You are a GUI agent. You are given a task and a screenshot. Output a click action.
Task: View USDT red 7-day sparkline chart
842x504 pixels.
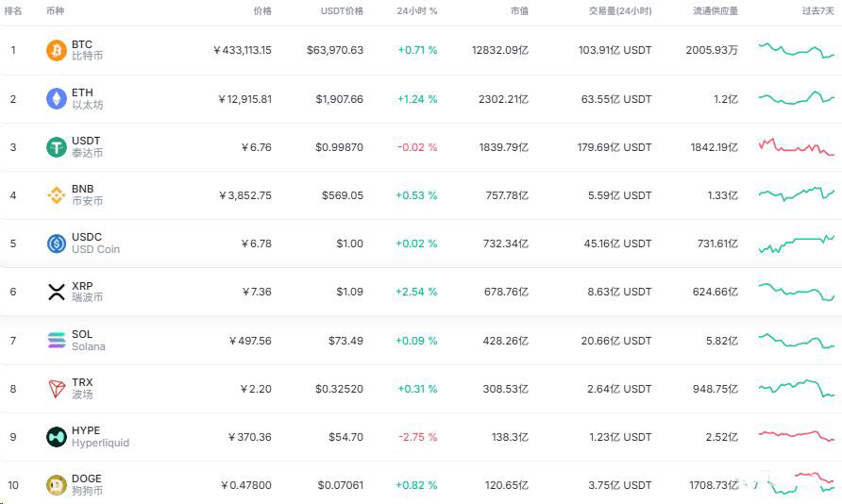pyautogui.click(x=797, y=146)
